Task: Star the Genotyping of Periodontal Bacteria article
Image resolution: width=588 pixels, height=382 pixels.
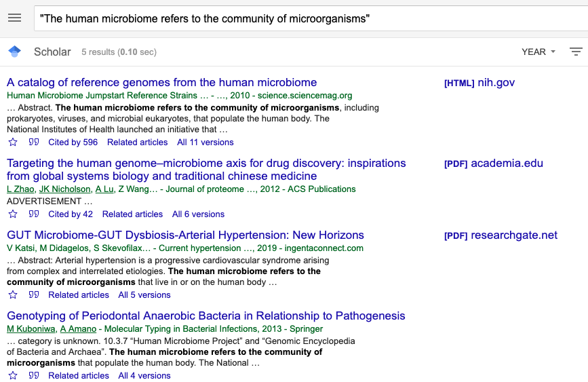Action: point(13,376)
